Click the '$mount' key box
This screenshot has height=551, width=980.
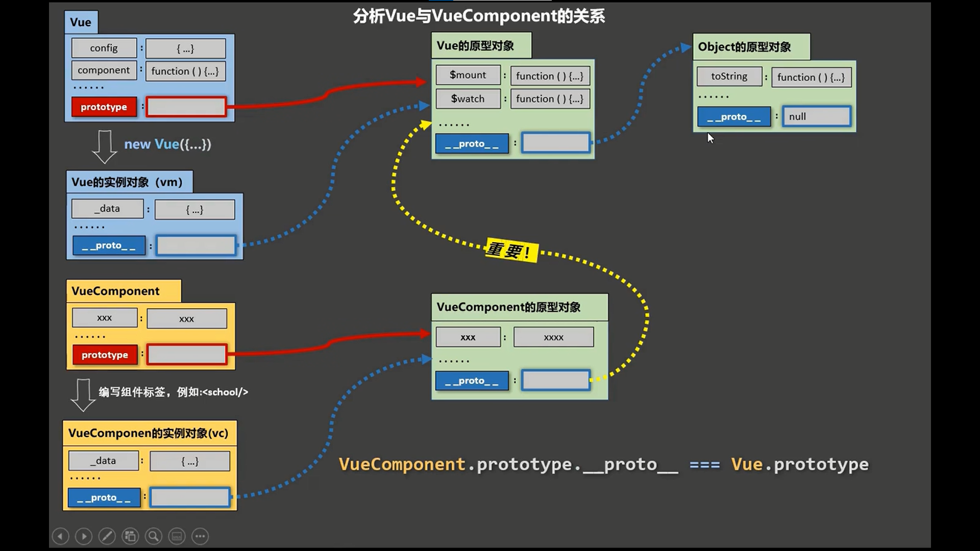[468, 75]
